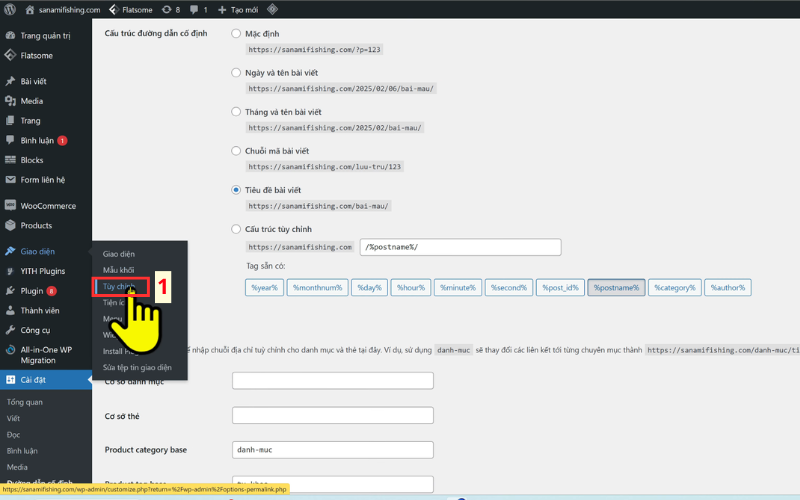Click the Thành viên user icon
The height and width of the screenshot is (500, 800).
coord(10,310)
